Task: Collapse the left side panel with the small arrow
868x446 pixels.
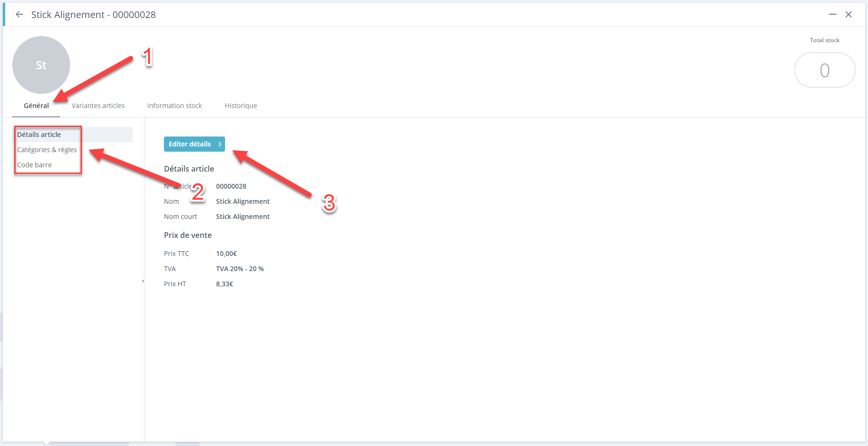Action: pos(143,281)
